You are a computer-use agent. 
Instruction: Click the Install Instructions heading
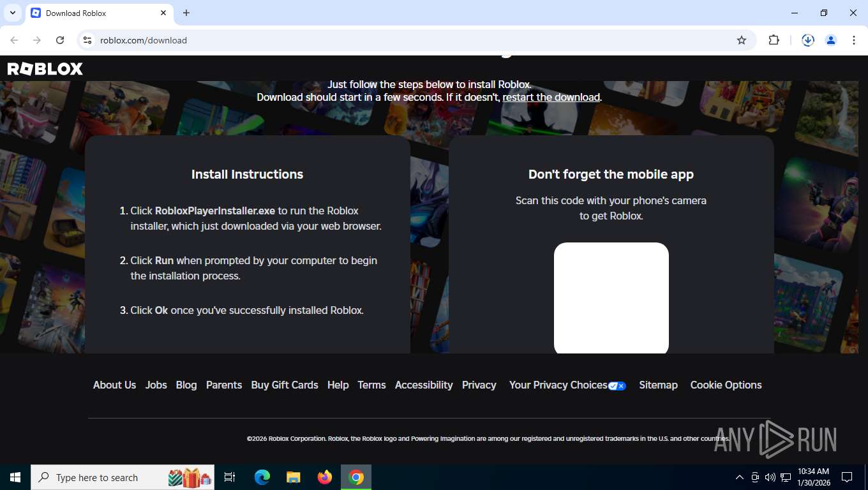tap(248, 174)
